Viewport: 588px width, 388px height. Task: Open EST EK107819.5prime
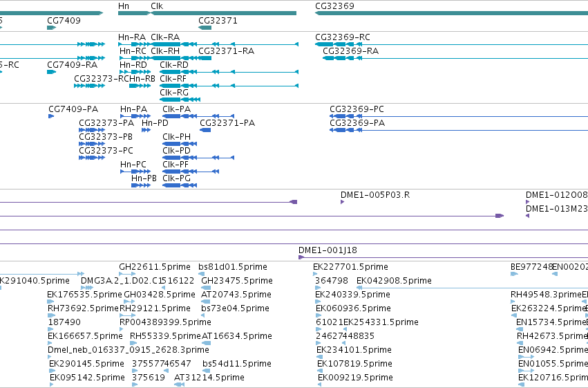point(354,364)
